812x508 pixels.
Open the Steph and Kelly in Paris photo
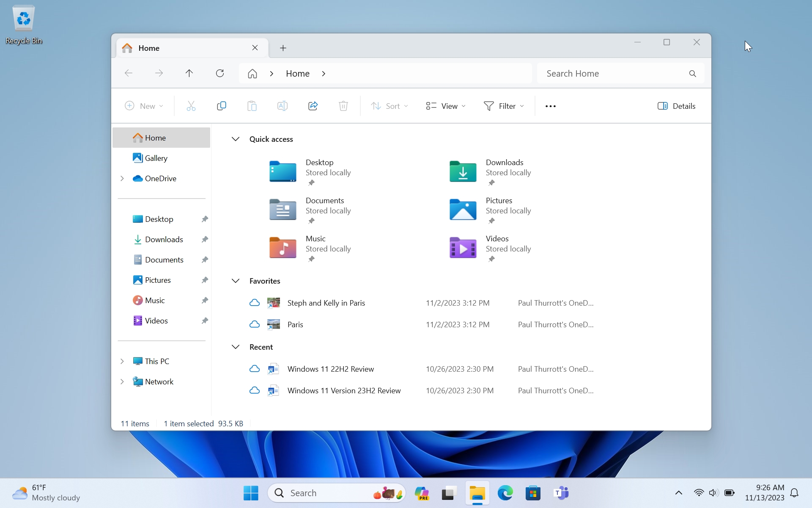click(x=326, y=303)
